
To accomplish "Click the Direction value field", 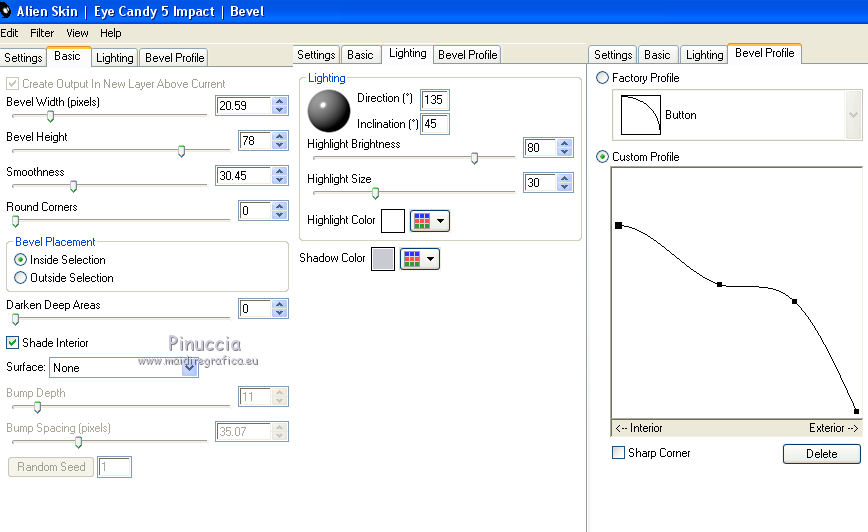I will click(x=435, y=100).
